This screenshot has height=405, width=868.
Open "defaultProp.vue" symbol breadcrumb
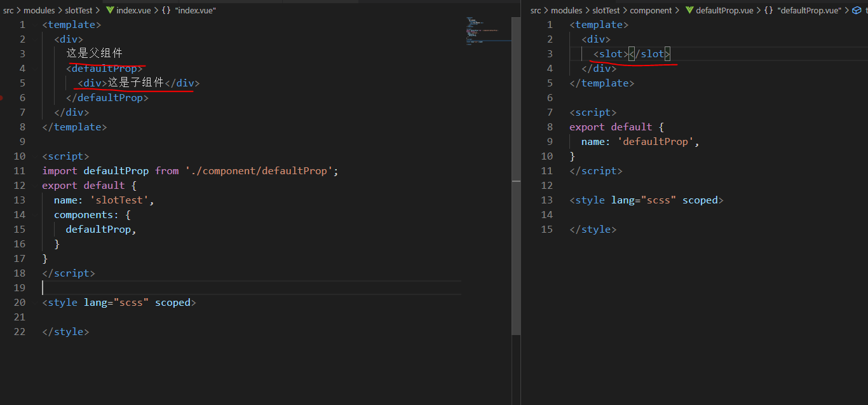(809, 10)
